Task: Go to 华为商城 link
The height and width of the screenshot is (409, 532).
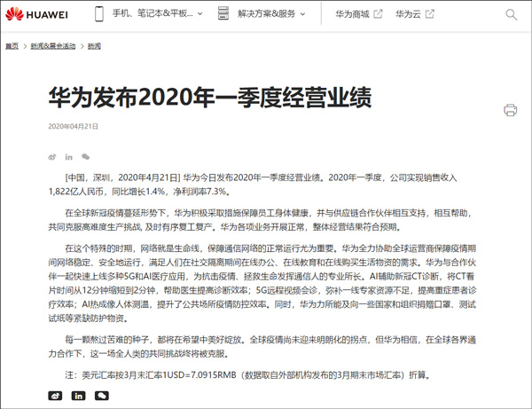Action: tap(352, 14)
